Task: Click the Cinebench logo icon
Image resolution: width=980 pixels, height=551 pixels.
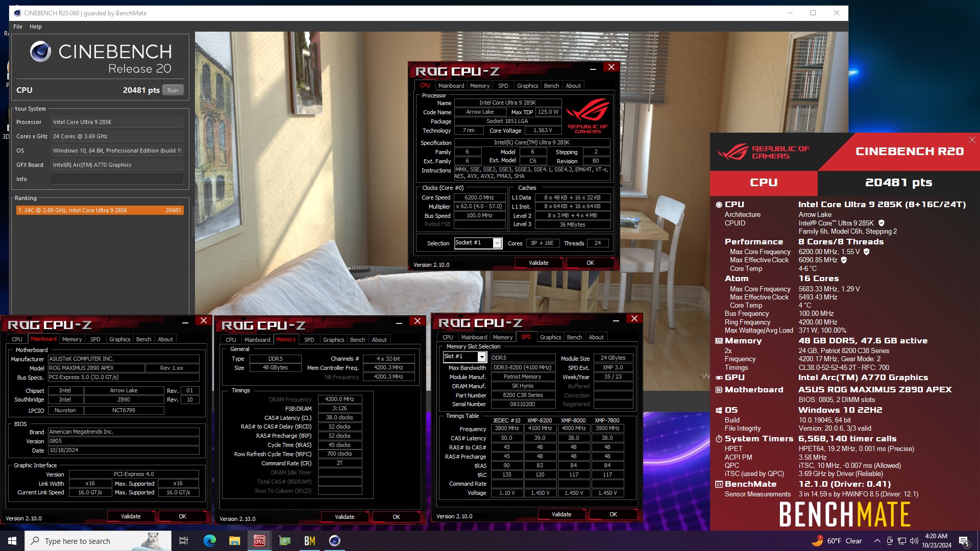Action: click(x=40, y=52)
